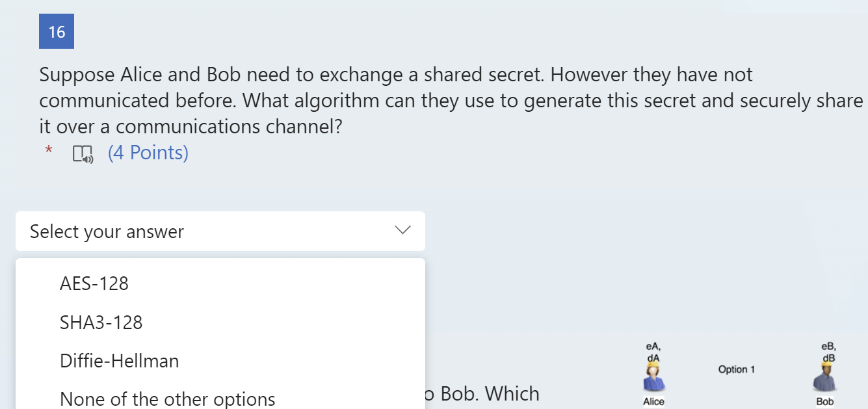
Task: Select Diffie-Hellman from the answer list
Action: (119, 361)
